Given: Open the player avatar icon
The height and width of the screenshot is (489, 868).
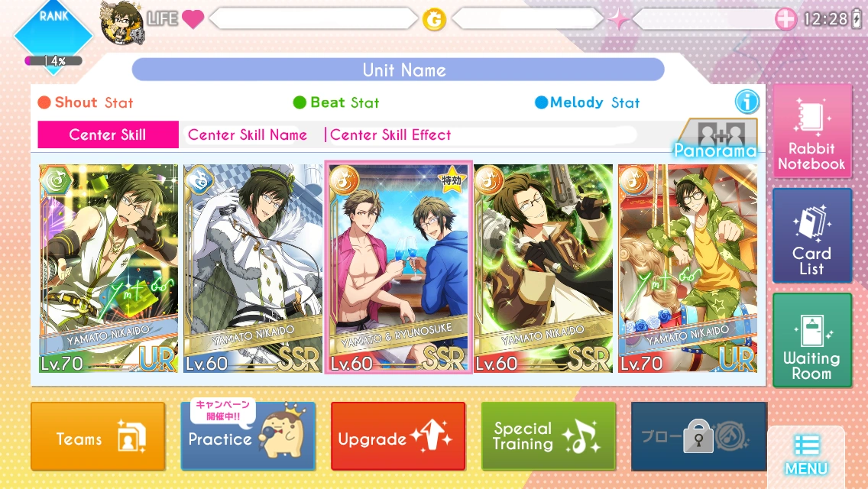Looking at the screenshot, I should tap(123, 23).
